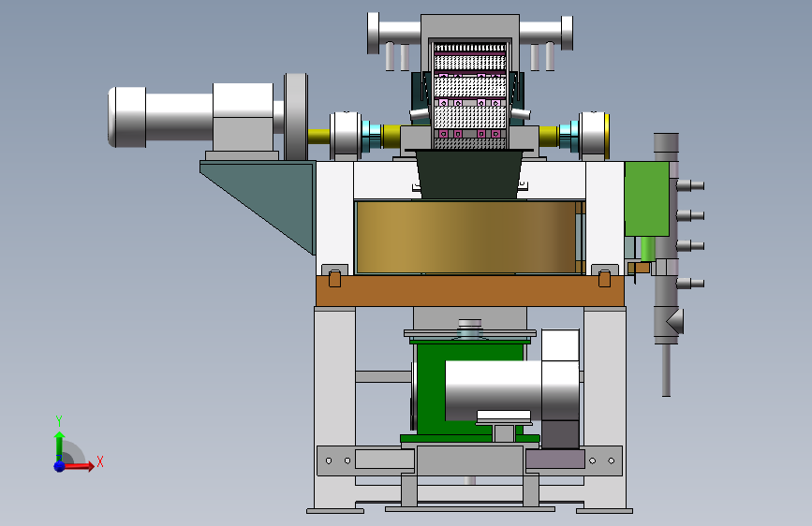Select the orange-brown base plate
The height and width of the screenshot is (526, 812).
470,290
